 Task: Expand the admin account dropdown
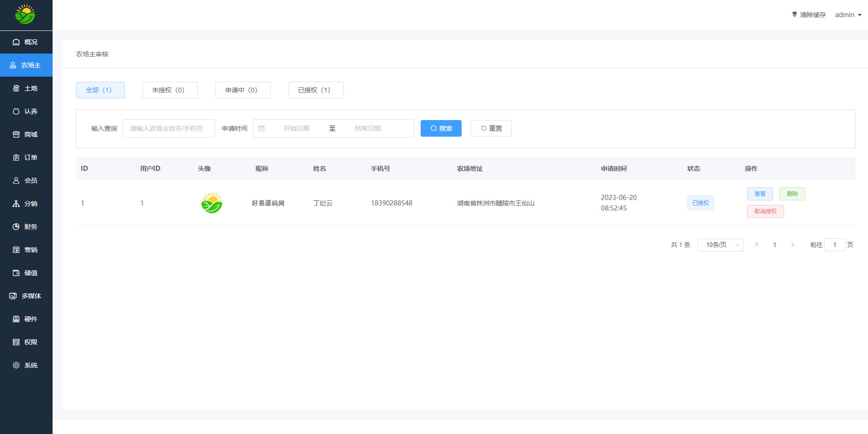click(848, 14)
